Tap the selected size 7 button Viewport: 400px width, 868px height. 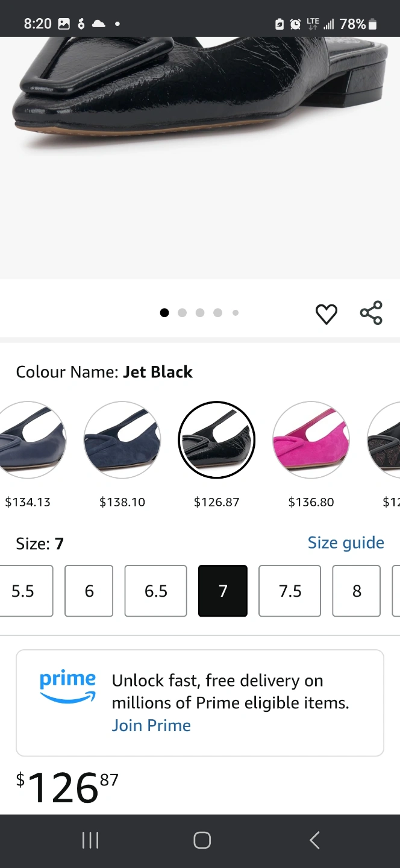(223, 591)
